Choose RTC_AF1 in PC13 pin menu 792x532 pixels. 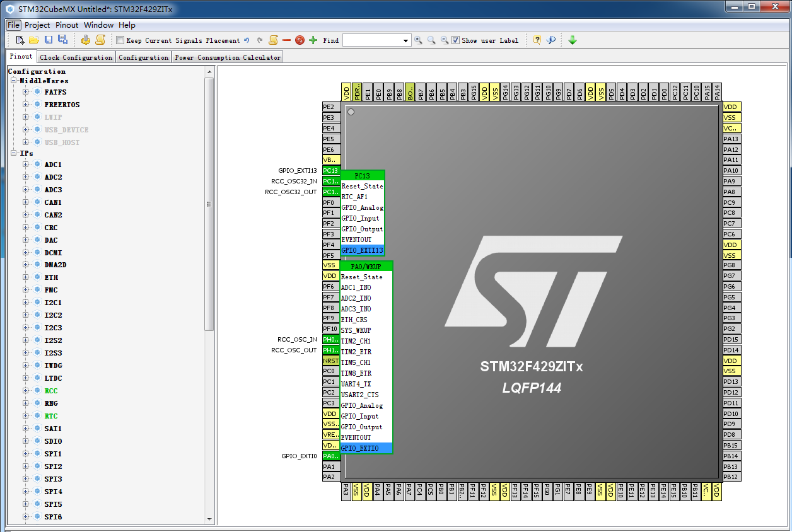362,197
